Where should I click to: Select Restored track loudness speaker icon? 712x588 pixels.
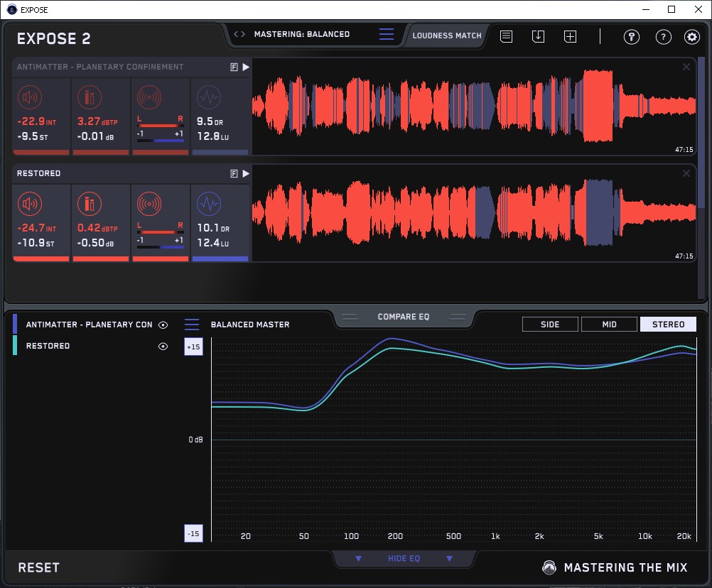click(30, 204)
